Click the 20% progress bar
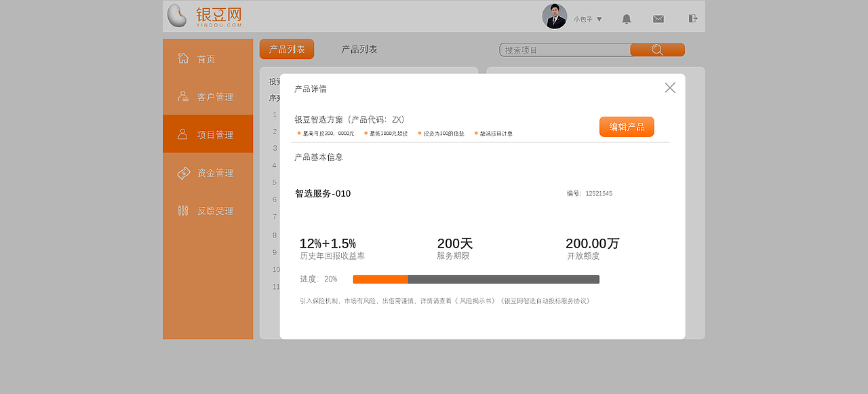 pyautogui.click(x=476, y=279)
